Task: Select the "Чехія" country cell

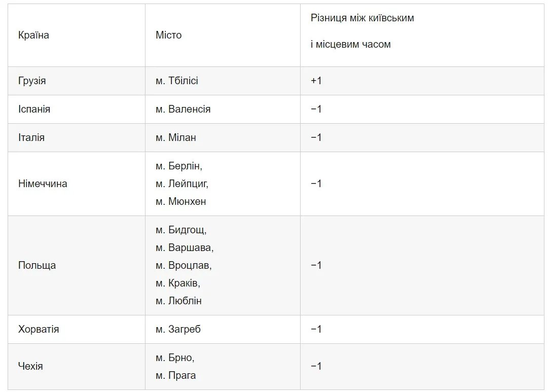Action: [x=30, y=366]
